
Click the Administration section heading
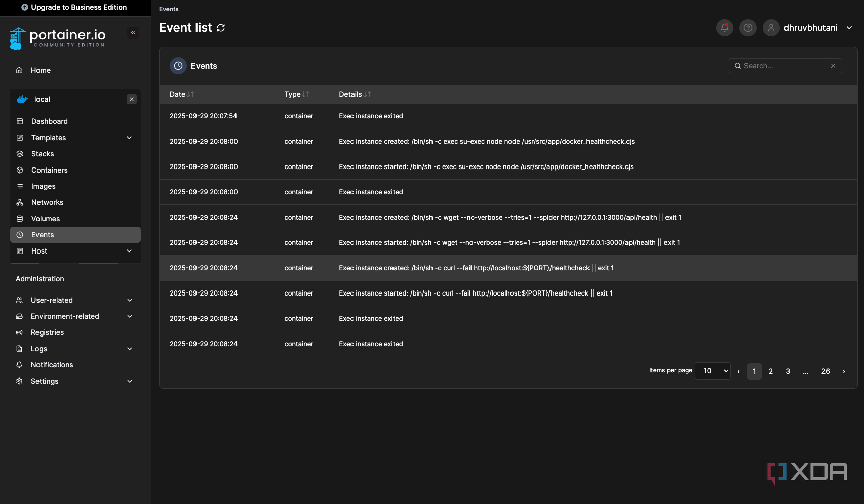(40, 279)
